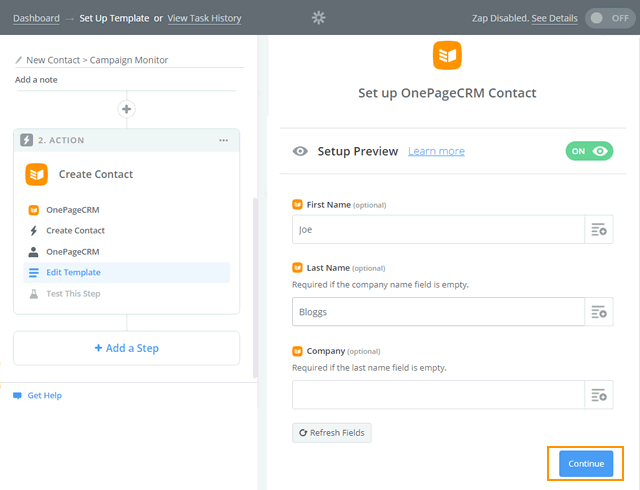This screenshot has height=490, width=640.
Task: Click the Continue button
Action: pos(586,464)
